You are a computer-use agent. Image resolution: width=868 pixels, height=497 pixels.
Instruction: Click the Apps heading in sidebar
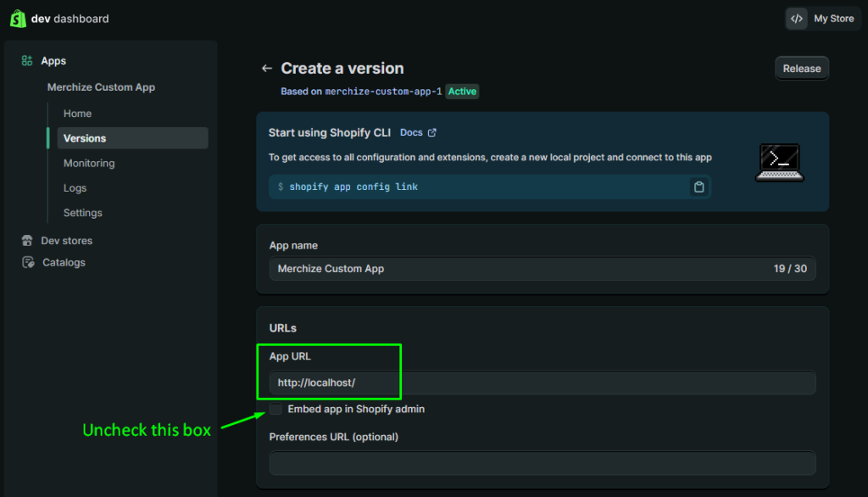53,60
